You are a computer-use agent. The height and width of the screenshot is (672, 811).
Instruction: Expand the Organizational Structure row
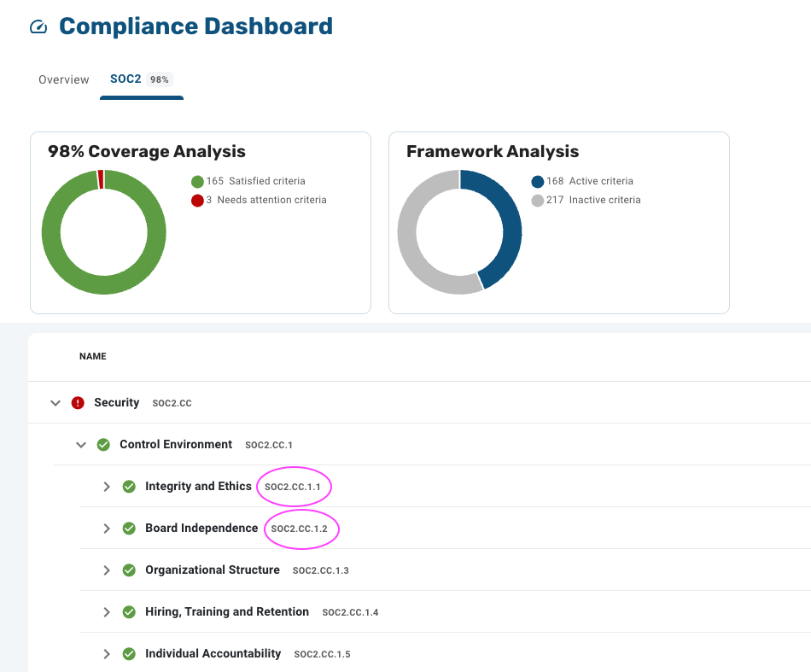point(107,570)
